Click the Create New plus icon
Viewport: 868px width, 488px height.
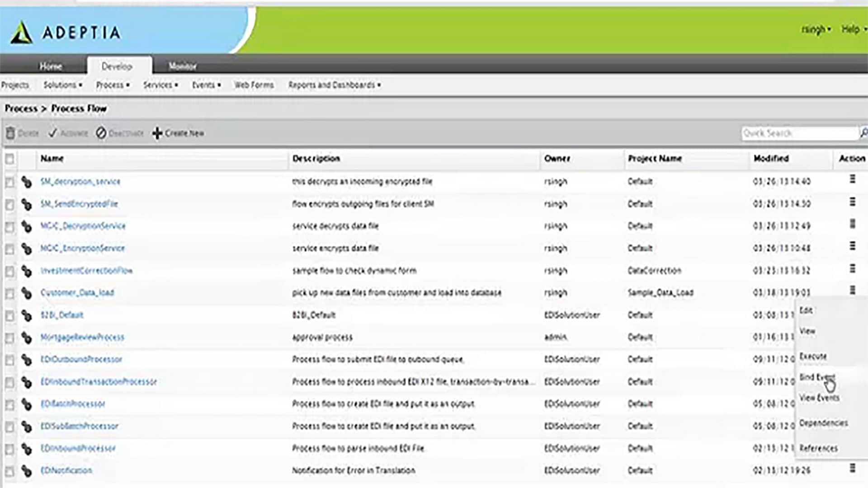tap(157, 133)
